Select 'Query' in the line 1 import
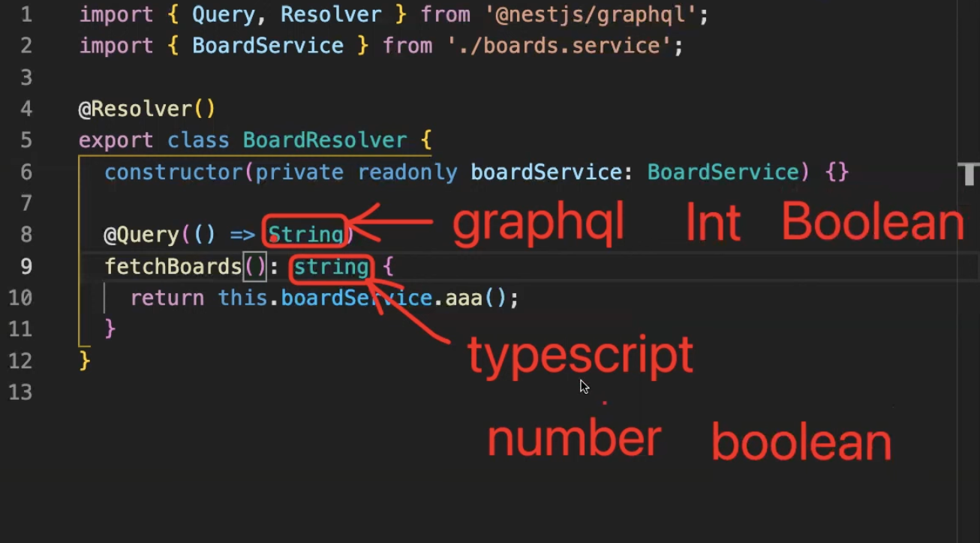980x543 pixels. click(x=223, y=14)
